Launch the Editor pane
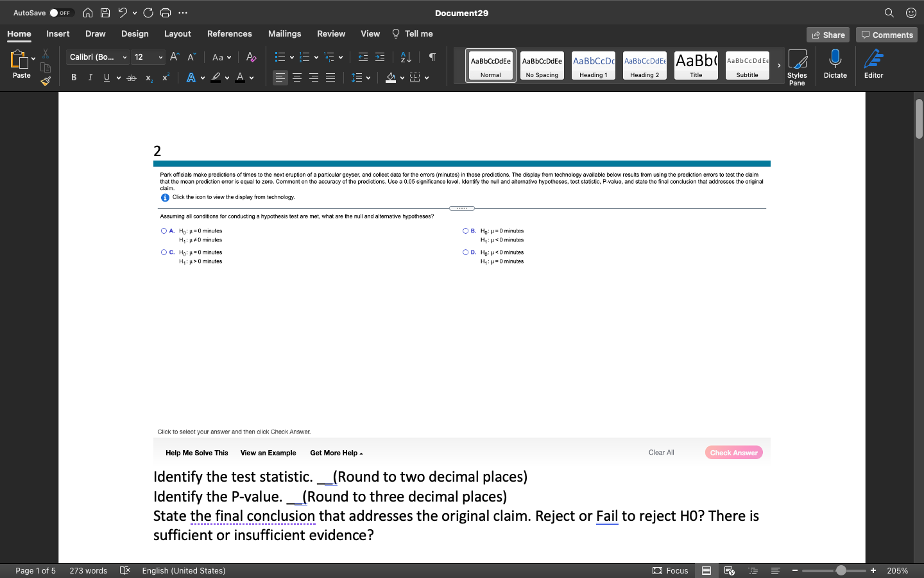The image size is (924, 578). click(x=873, y=64)
